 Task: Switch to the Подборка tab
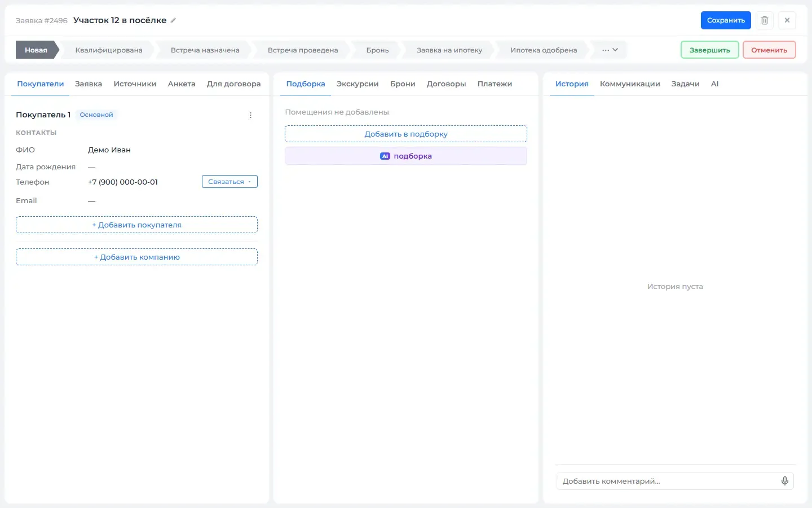point(306,84)
